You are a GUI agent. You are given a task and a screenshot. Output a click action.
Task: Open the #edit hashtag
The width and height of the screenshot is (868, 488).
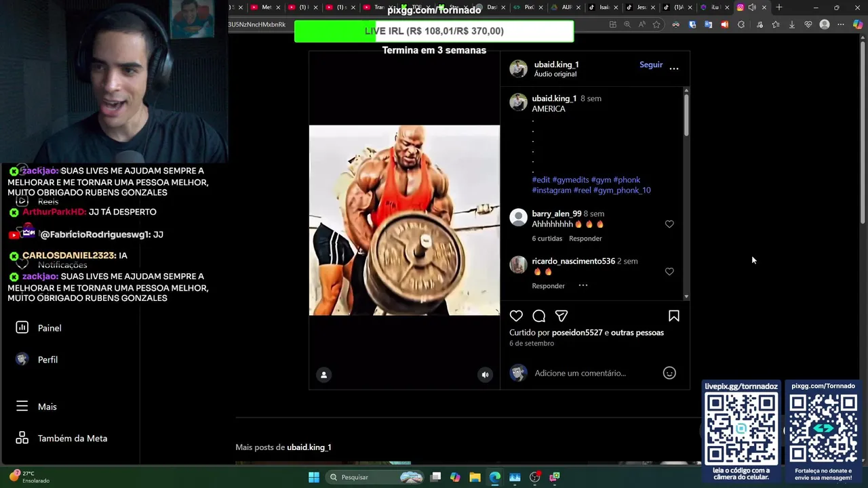(x=541, y=180)
